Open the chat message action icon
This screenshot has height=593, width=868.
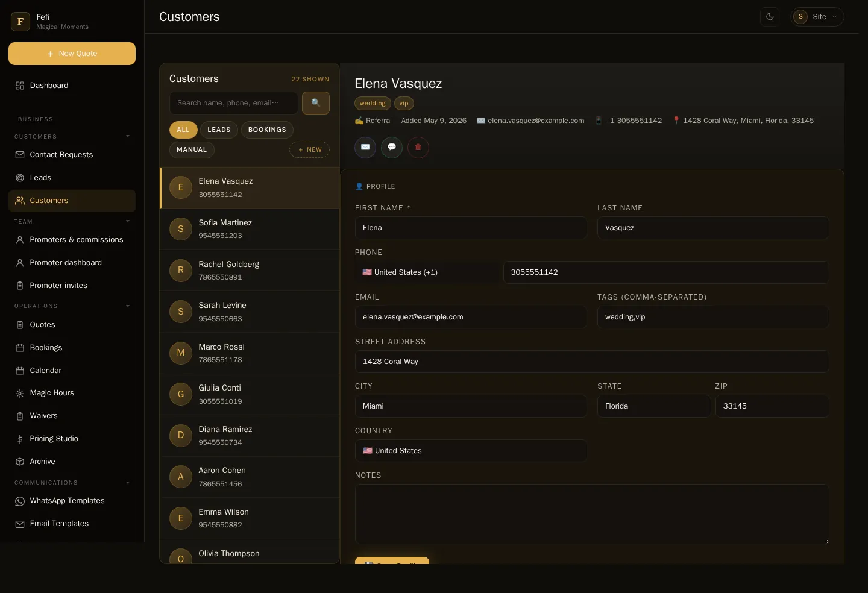pyautogui.click(x=392, y=147)
